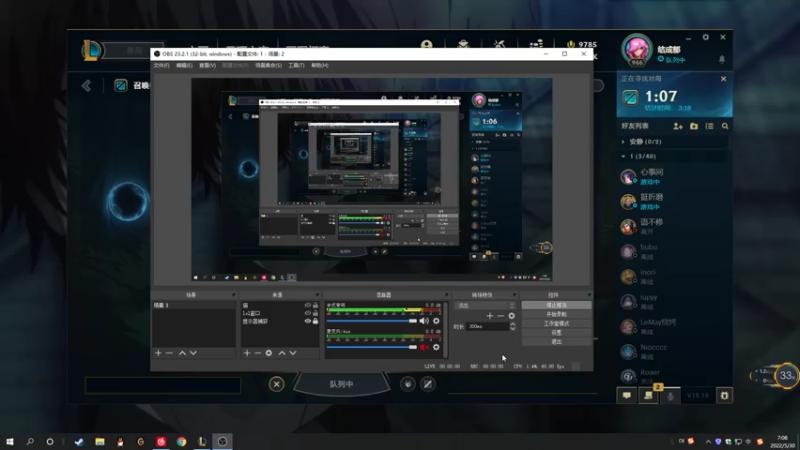Adjust the transition duration stepper arrows
The image size is (800, 450).
coord(513,327)
